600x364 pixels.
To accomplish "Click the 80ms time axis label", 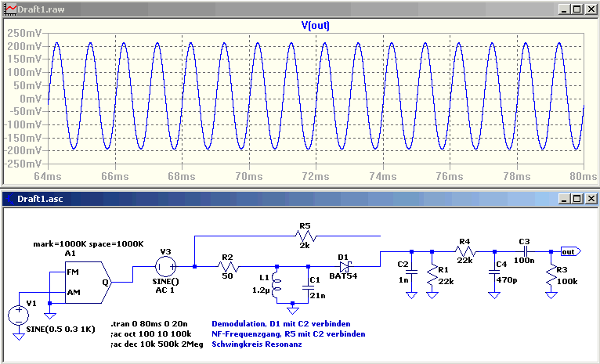I will pyautogui.click(x=584, y=177).
